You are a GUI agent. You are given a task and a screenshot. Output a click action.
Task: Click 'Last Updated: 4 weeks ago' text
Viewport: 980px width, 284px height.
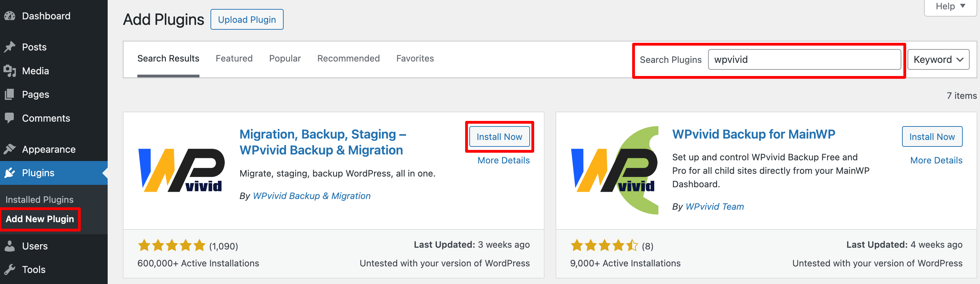click(x=904, y=244)
